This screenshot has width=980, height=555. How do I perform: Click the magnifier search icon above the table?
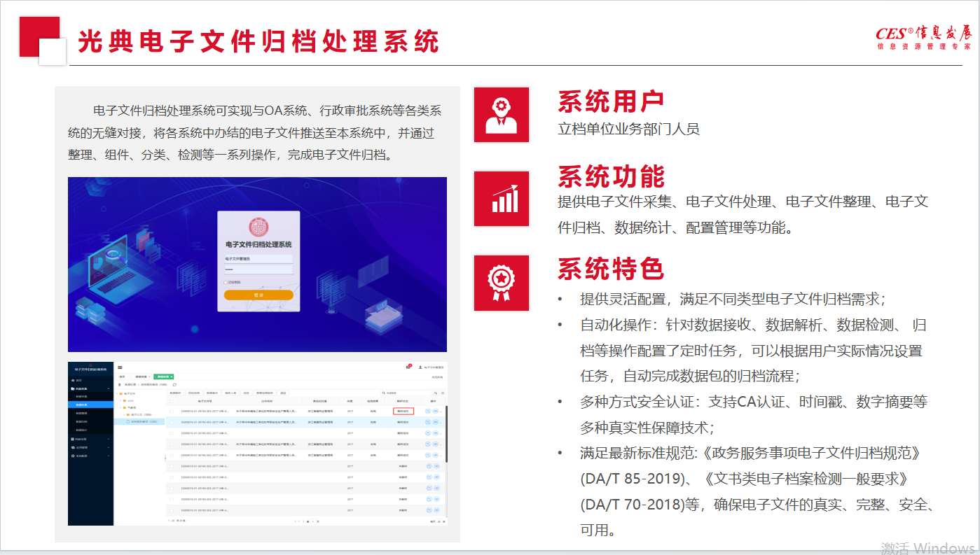(436, 393)
